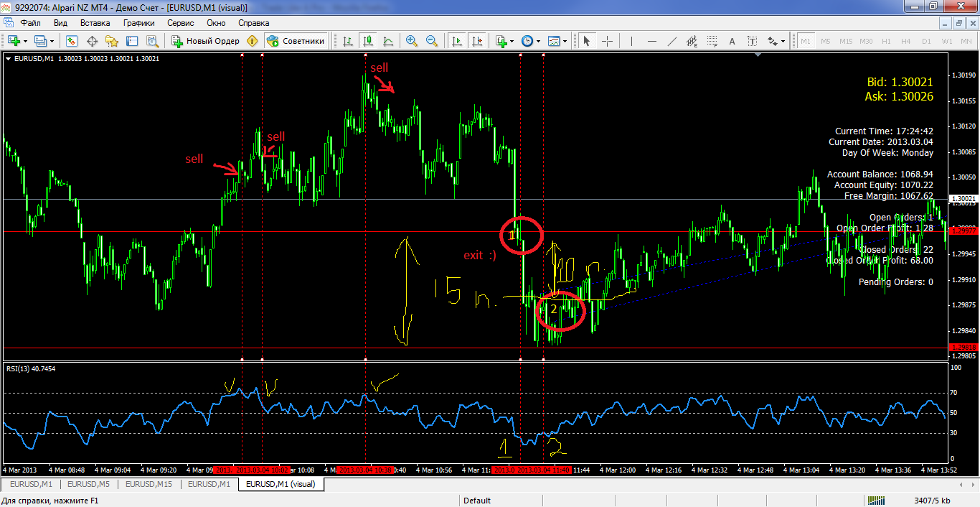This screenshot has height=507, width=980.
Task: Select the H4 timeframe
Action: (x=906, y=41)
